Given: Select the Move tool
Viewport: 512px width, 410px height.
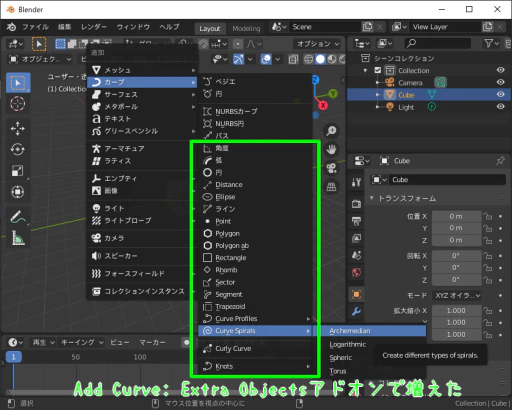Looking at the screenshot, I should click(18, 128).
